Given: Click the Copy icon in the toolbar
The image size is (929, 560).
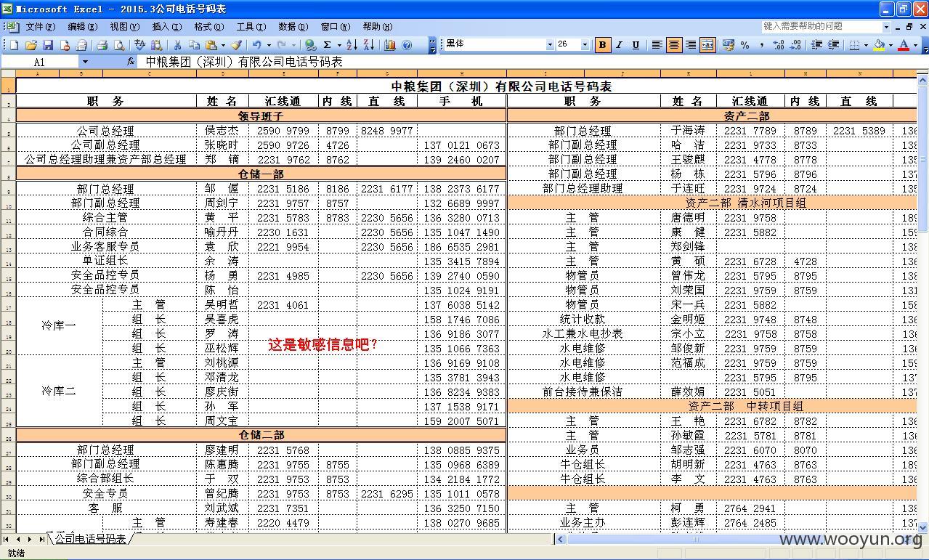Looking at the screenshot, I should [x=194, y=45].
